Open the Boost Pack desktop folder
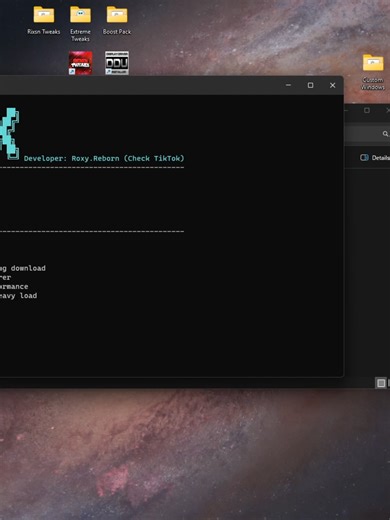This screenshot has width=390, height=520. pos(117,20)
